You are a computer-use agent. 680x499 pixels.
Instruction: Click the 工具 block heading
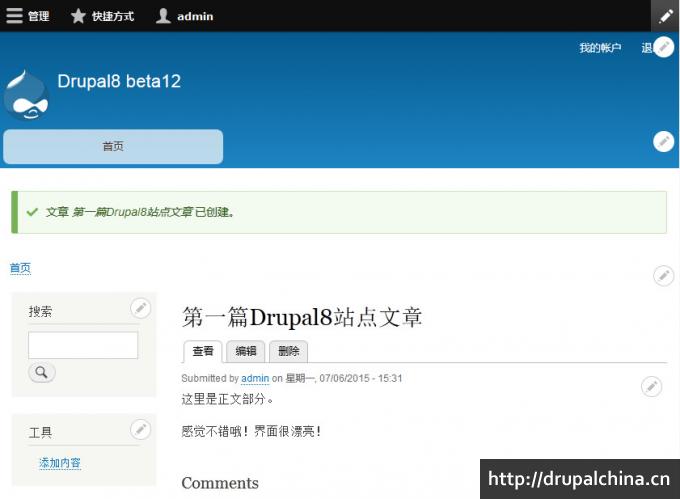pyautogui.click(x=40, y=433)
